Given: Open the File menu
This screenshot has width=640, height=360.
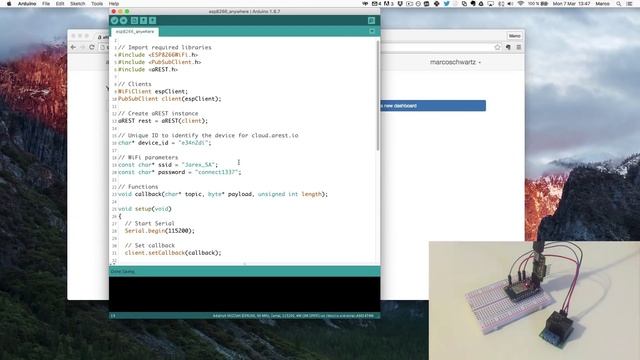Looking at the screenshot, I should point(46,4).
